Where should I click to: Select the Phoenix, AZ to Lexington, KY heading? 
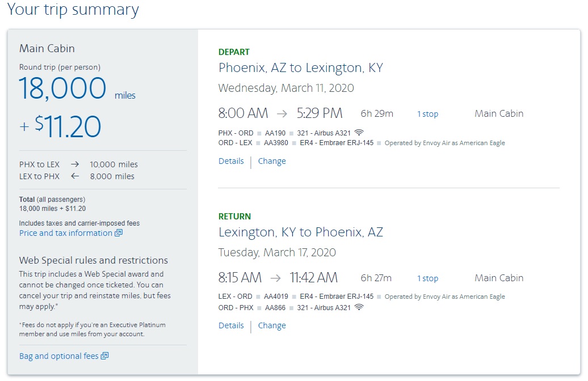pos(301,68)
